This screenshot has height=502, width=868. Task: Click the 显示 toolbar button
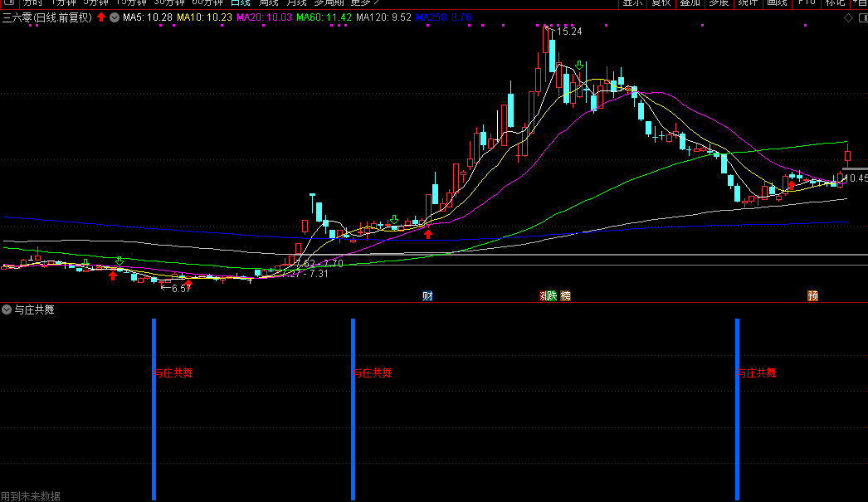click(632, 2)
